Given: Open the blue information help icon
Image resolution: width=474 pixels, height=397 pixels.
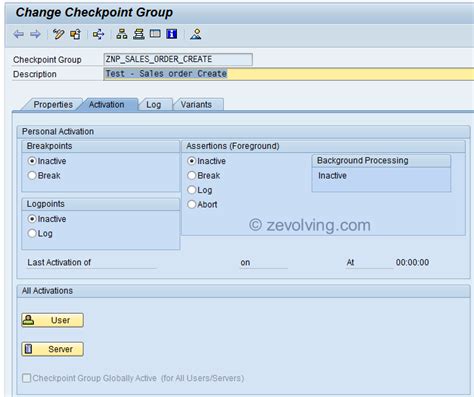Looking at the screenshot, I should (x=172, y=34).
